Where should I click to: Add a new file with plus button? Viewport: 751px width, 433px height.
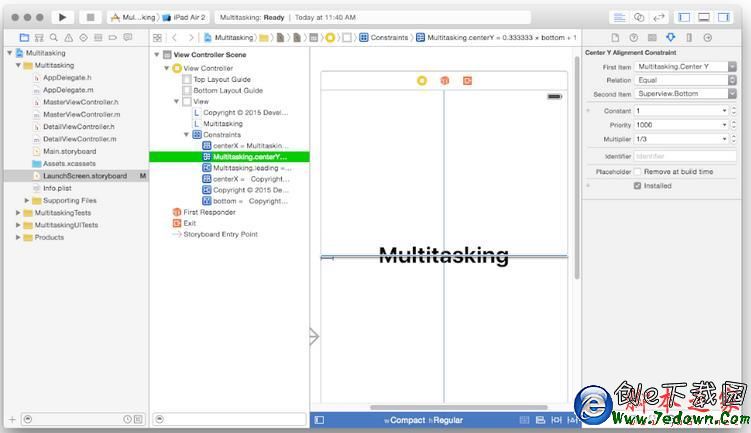12,420
